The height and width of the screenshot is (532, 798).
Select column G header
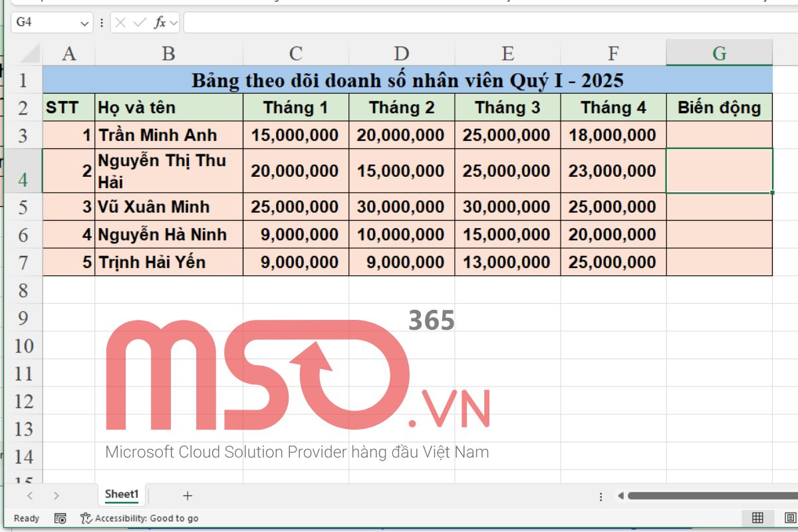coord(720,53)
